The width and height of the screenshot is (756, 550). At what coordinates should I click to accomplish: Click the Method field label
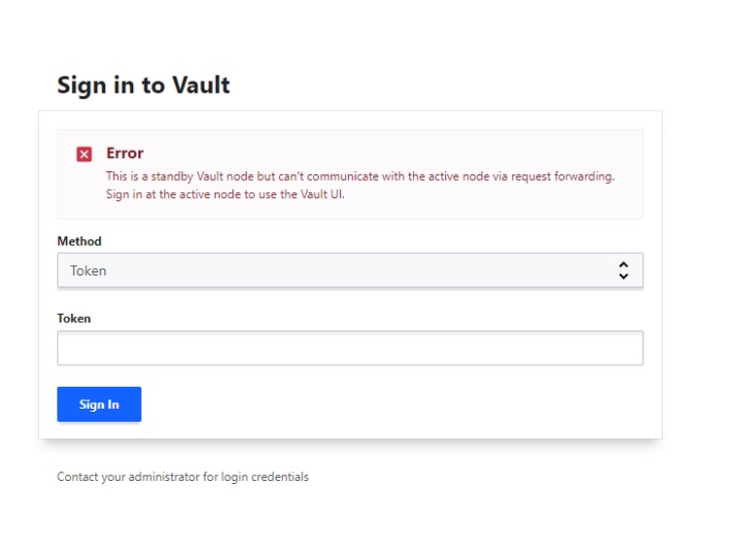pos(80,241)
